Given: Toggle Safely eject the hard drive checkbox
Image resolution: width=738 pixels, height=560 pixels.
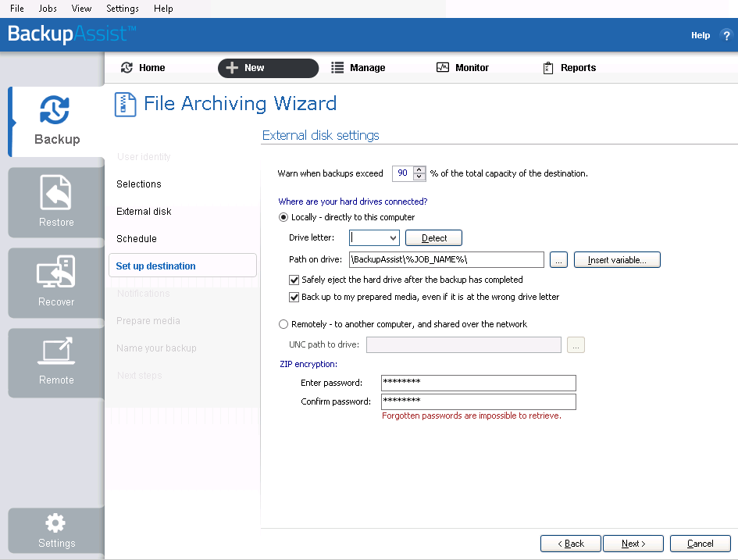Looking at the screenshot, I should click(x=294, y=280).
